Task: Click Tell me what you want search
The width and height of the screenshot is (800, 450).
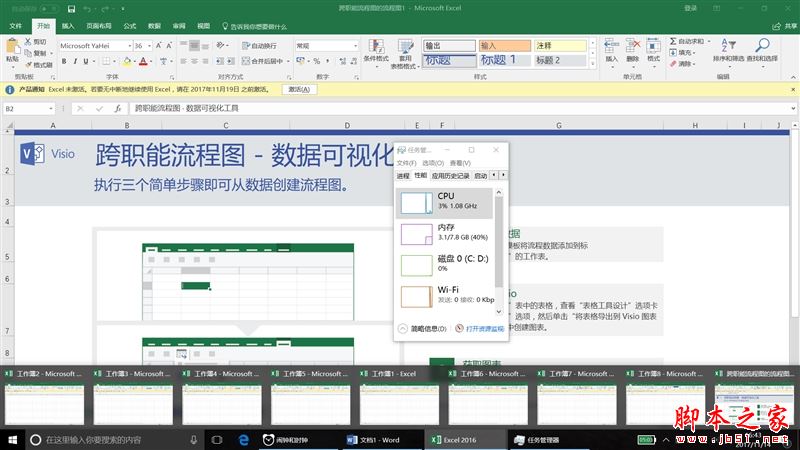Action: tap(254, 26)
